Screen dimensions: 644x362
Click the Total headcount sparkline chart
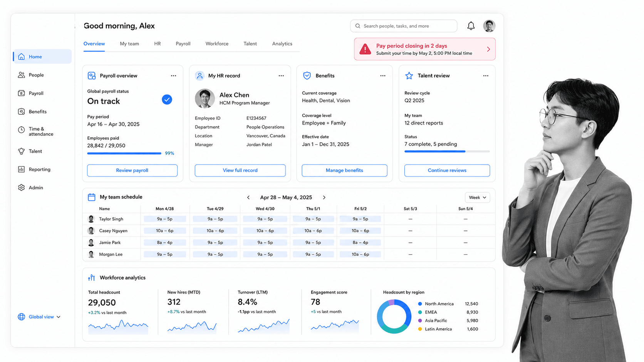(x=118, y=327)
